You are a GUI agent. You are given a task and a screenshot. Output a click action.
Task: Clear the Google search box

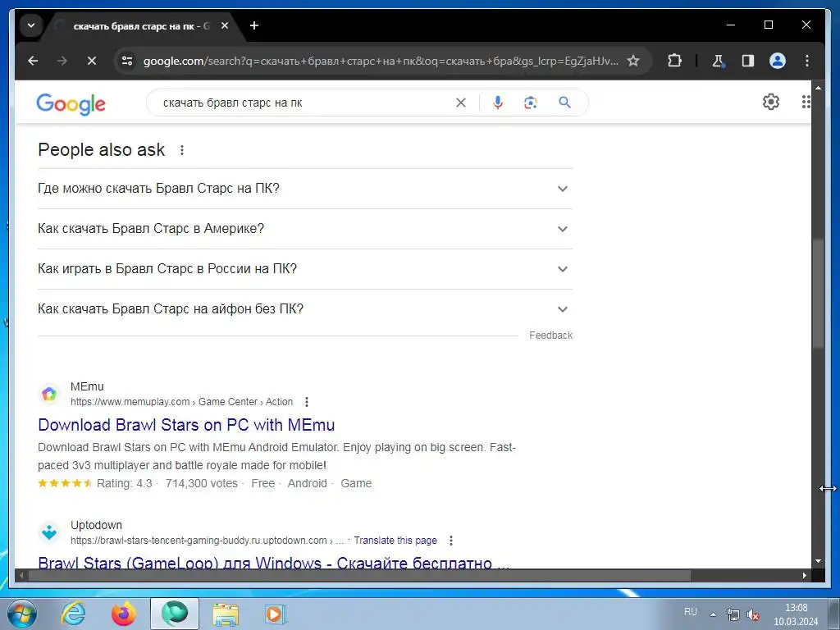point(461,103)
